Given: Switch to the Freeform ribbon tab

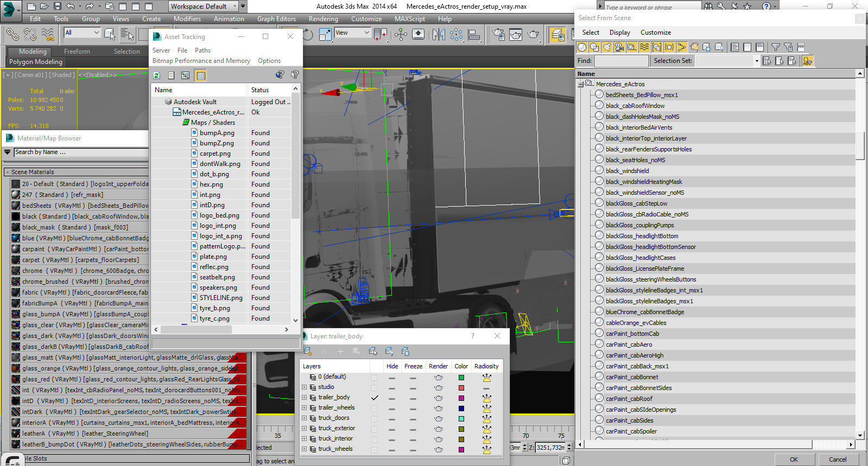Looking at the screenshot, I should pyautogui.click(x=77, y=52).
